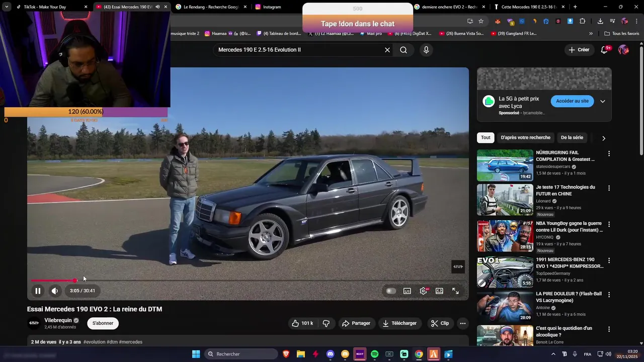Open options for Technologies du FUTUR video
Viewport: 644px width, 362px height.
click(x=609, y=188)
